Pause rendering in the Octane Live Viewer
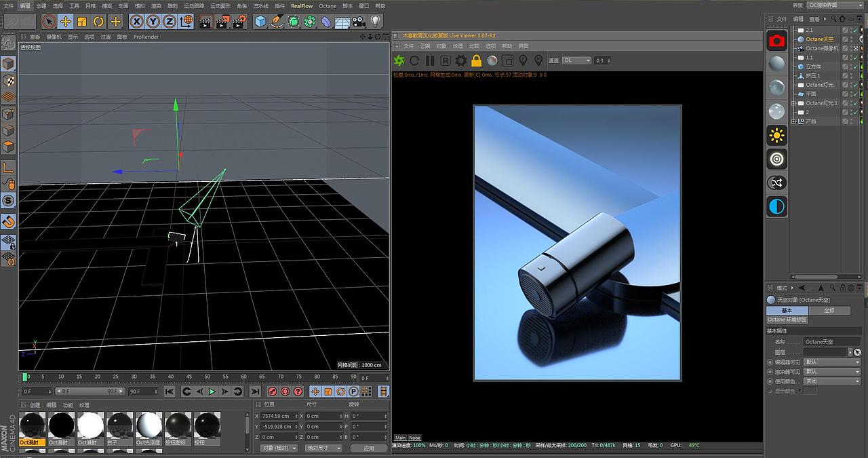This screenshot has height=458, width=868. 431,60
